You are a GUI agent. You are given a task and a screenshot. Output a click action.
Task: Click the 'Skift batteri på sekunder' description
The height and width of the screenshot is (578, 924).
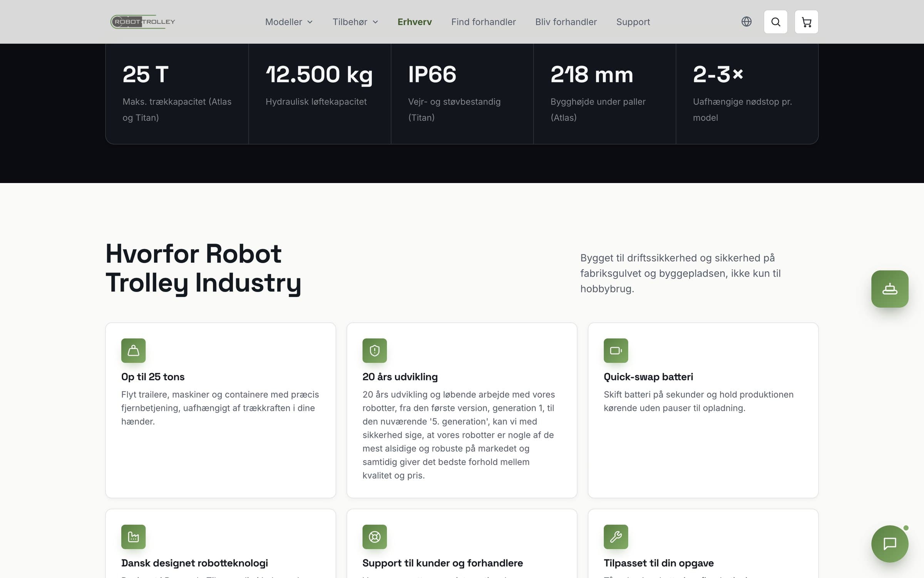(x=698, y=401)
